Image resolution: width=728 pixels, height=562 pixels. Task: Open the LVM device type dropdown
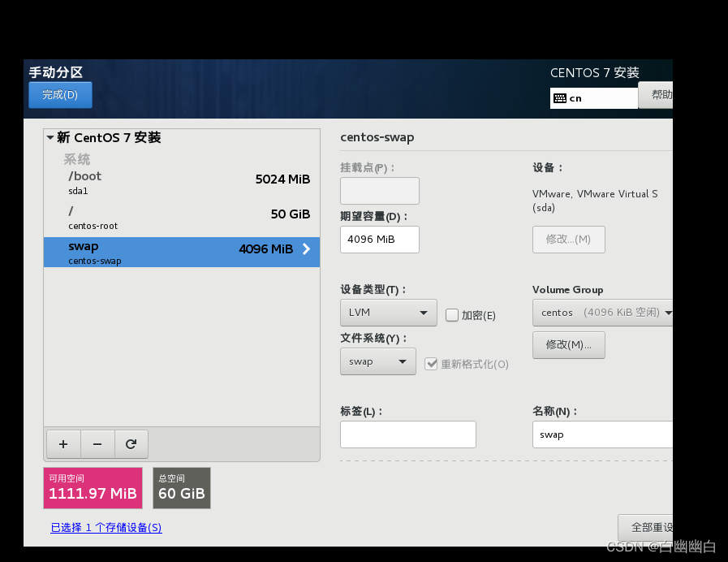click(389, 313)
